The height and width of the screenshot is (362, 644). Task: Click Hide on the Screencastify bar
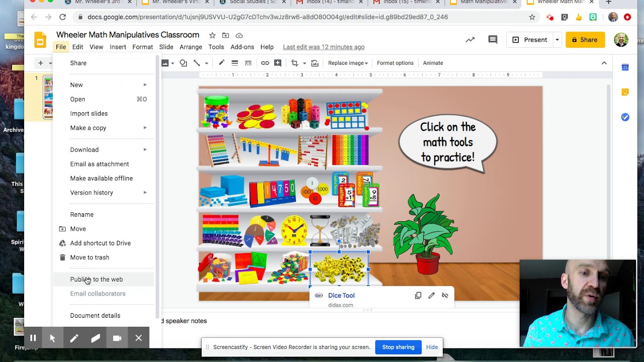(432, 347)
